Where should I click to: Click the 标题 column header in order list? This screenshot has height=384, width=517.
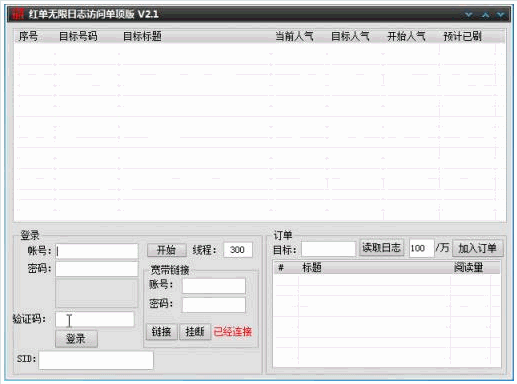coord(312,268)
